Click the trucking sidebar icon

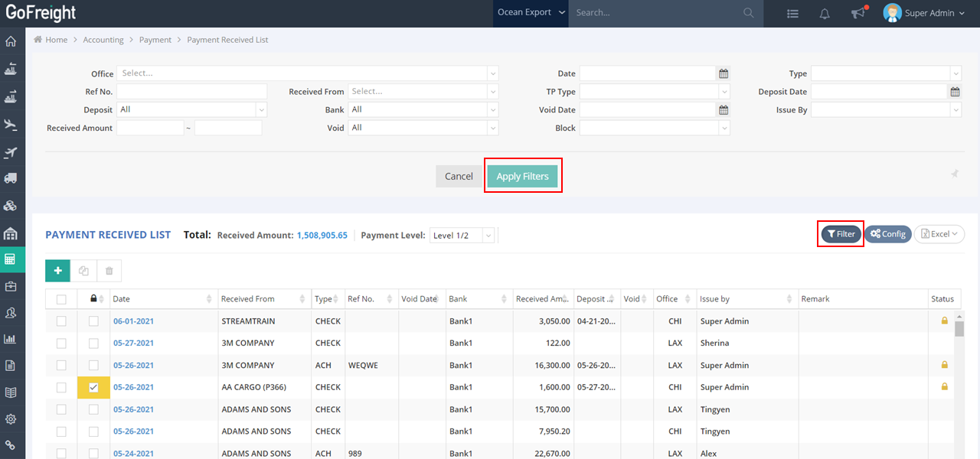[11, 178]
